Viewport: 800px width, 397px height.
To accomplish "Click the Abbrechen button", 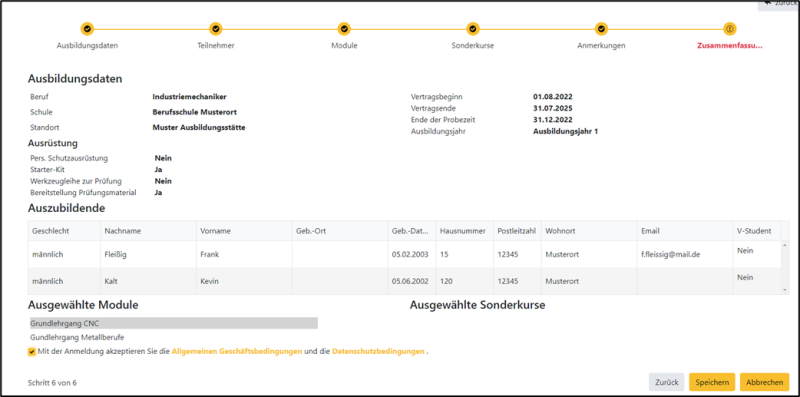I will click(x=764, y=382).
